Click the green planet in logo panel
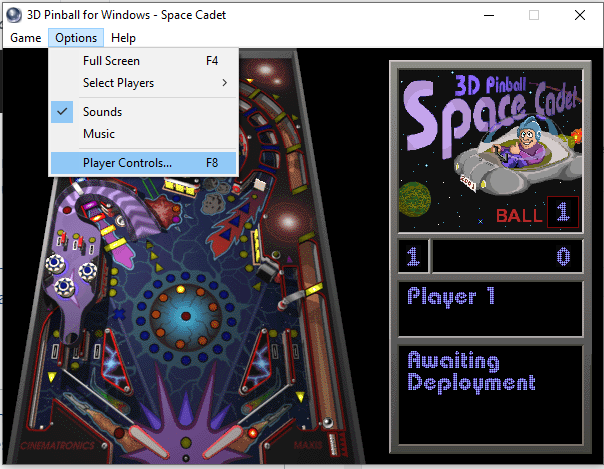 (414, 199)
